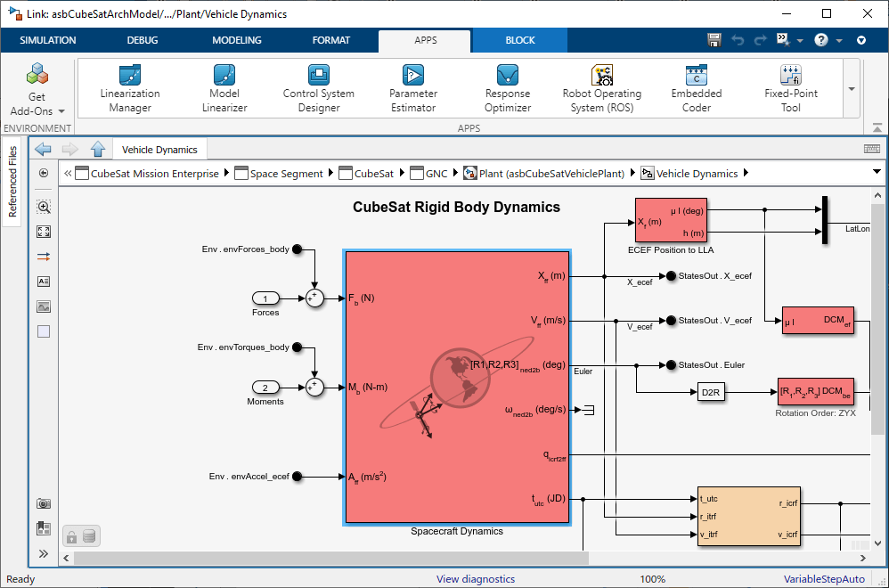889x588 pixels.
Task: Collapse the toolstrip ribbon
Action: pyautogui.click(x=861, y=40)
